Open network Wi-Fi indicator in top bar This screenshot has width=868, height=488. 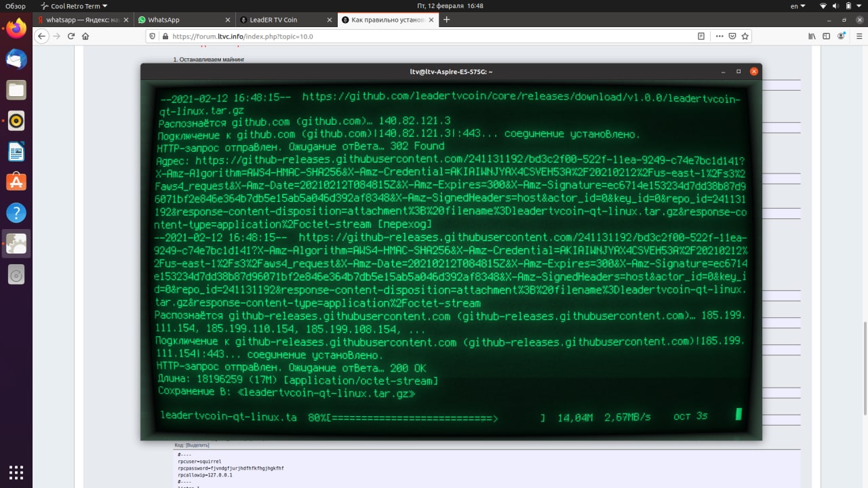coord(824,5)
